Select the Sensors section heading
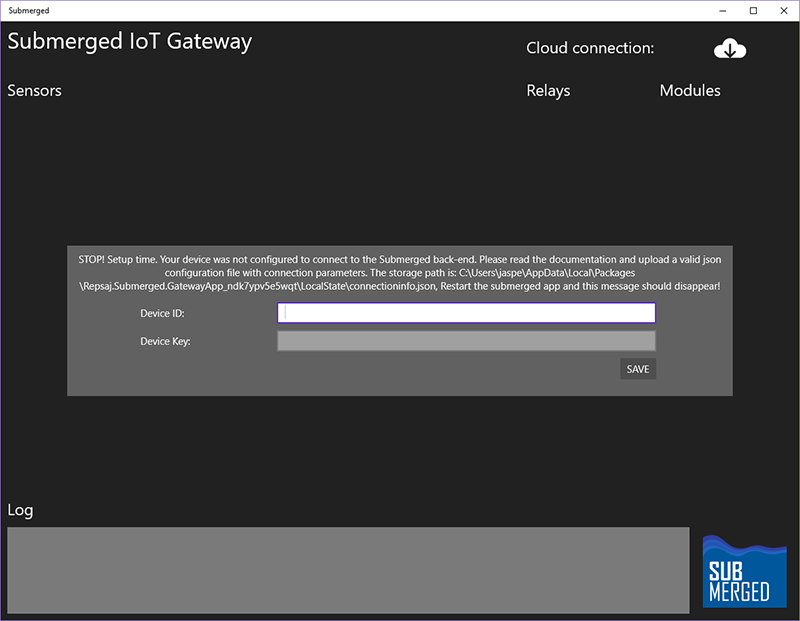Image resolution: width=800 pixels, height=621 pixels. click(34, 90)
